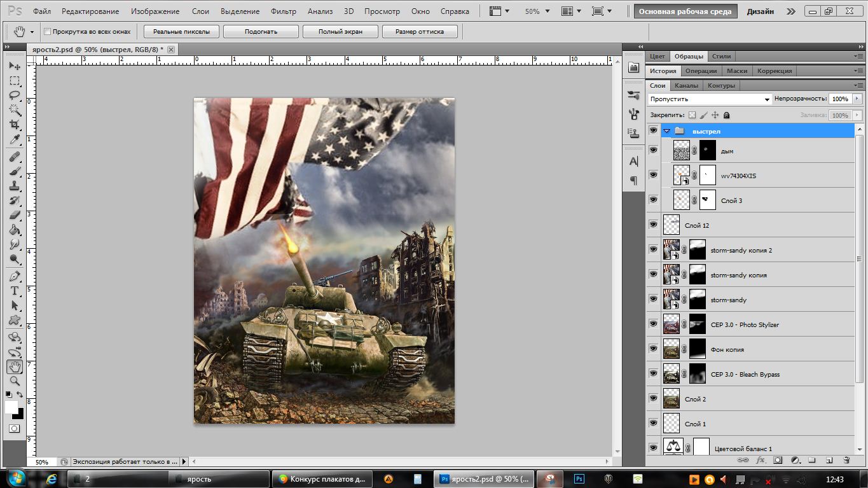Open the Layers panel options menu

[859, 86]
